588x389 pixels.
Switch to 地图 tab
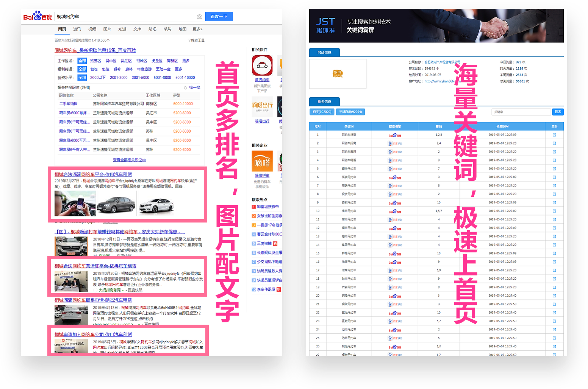[183, 29]
